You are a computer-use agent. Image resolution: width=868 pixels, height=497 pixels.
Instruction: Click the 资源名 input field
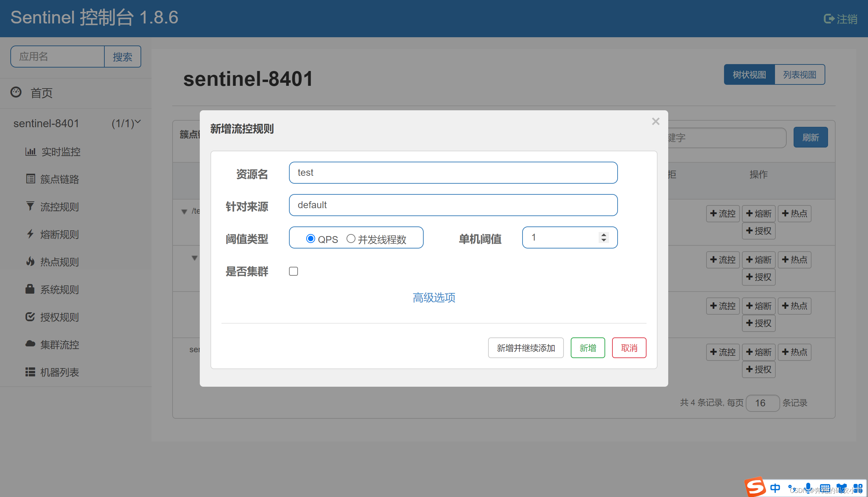tap(453, 173)
